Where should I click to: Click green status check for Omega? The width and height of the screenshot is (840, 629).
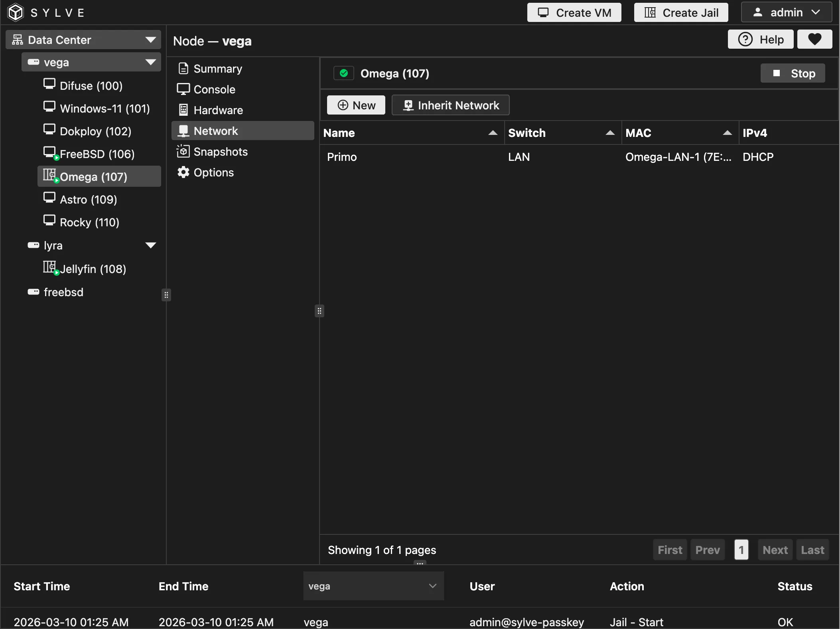[x=344, y=73]
